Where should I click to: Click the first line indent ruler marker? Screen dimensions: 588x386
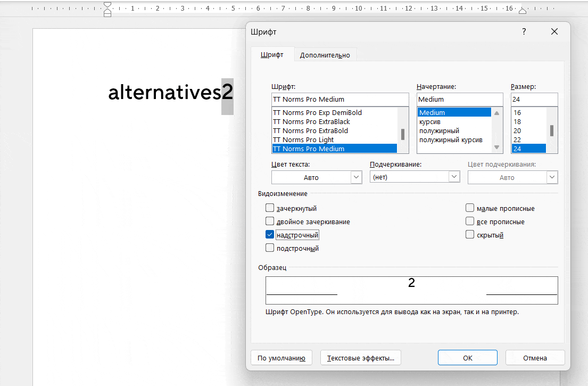click(x=107, y=5)
